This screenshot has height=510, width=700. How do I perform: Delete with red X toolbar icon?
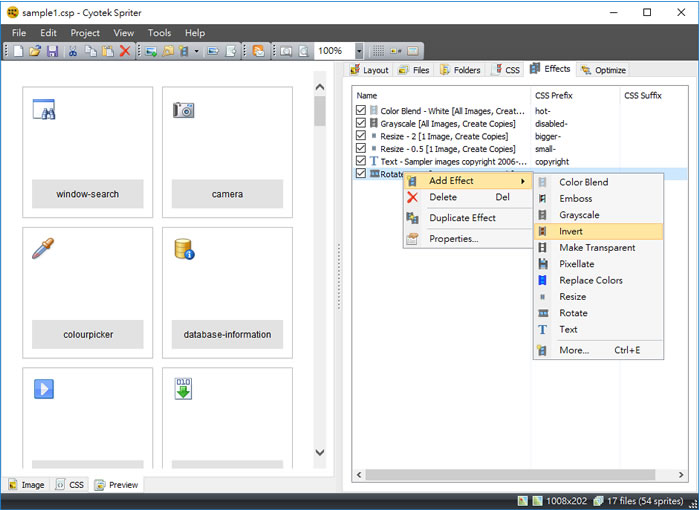(125, 51)
